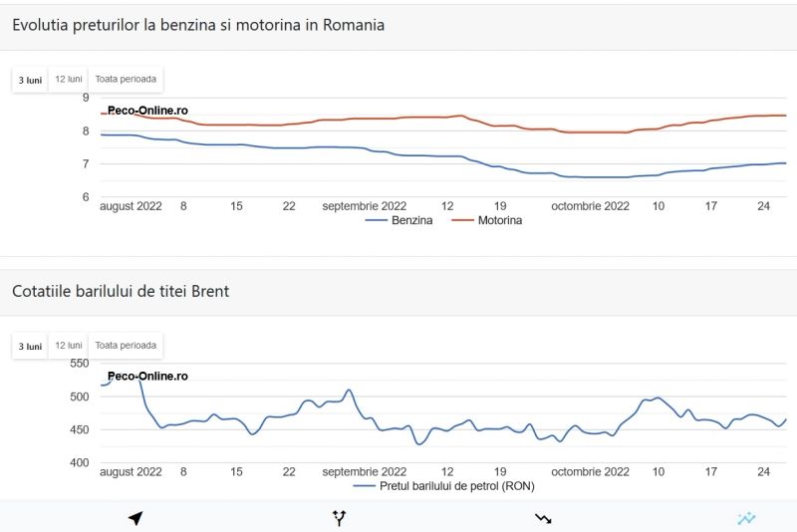797x532 pixels.
Task: Open the location arrow navigation icon
Action: (x=135, y=518)
